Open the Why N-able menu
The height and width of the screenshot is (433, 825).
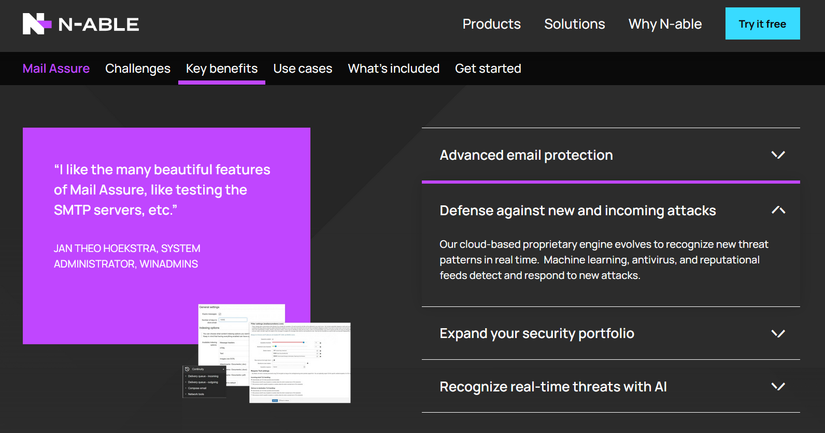(665, 24)
